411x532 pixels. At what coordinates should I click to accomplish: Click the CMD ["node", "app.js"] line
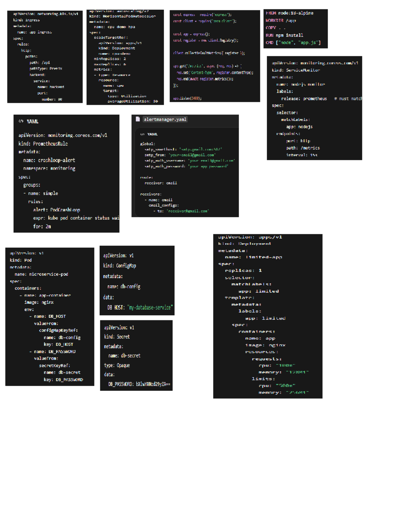click(293, 42)
